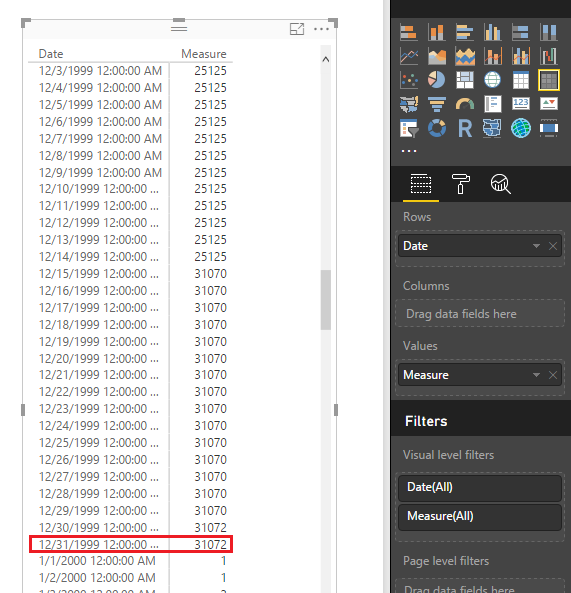Click the matrix scrollbar up arrow
Screen dimensions: 571x593
pos(326,59)
